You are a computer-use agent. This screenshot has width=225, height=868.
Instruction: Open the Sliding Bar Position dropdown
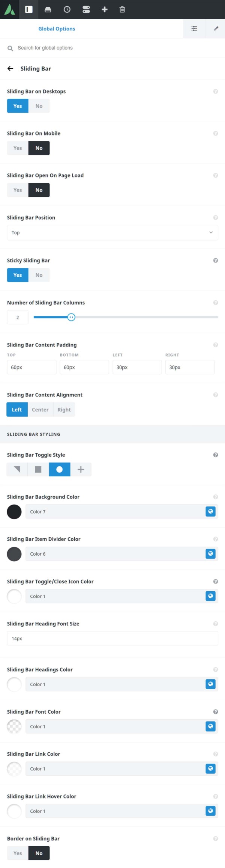tap(112, 232)
